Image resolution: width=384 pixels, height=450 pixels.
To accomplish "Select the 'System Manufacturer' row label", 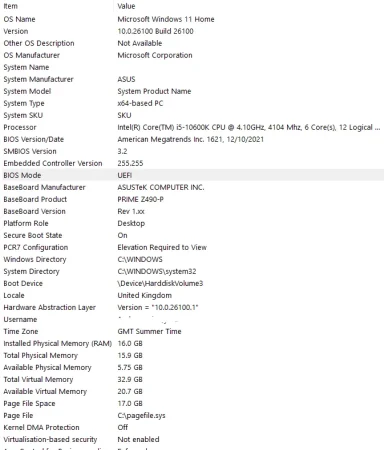I will point(38,79).
